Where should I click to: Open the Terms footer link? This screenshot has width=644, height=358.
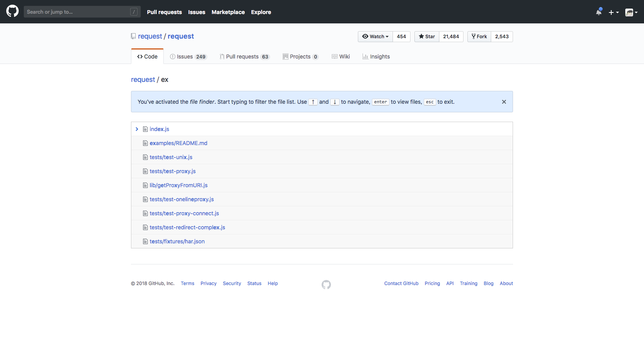coord(188,284)
